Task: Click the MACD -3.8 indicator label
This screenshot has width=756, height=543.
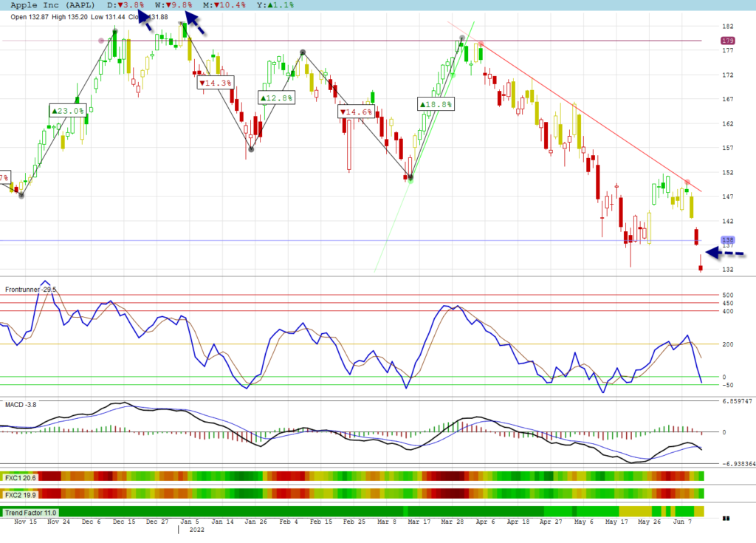Action: tap(21, 404)
